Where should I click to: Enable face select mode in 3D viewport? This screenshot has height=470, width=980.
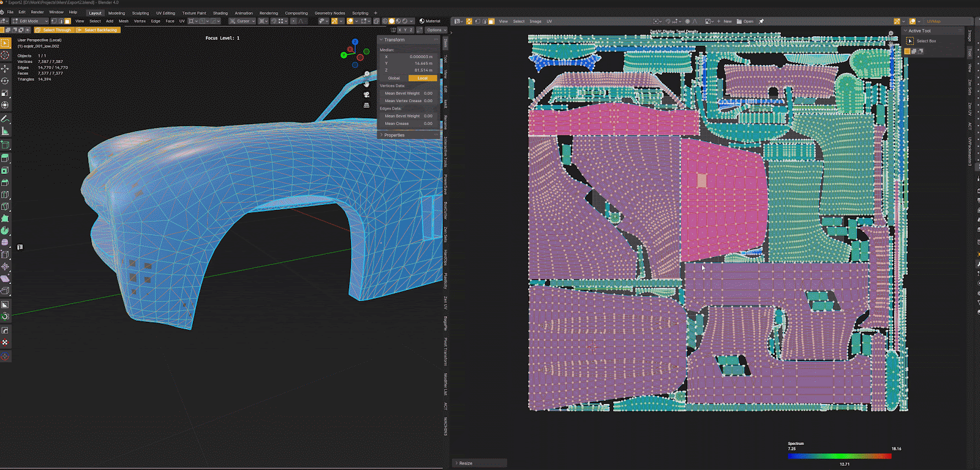(x=68, y=21)
